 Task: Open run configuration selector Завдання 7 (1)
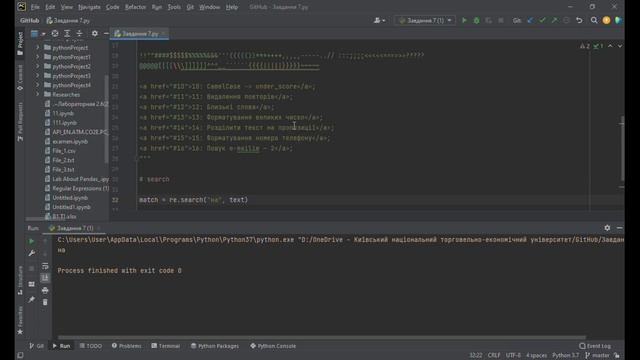425,20
